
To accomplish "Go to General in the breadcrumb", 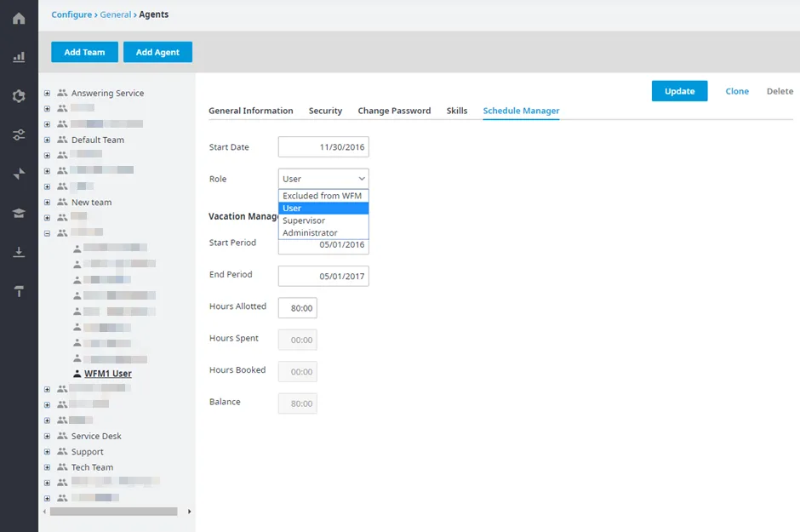I will coord(115,14).
